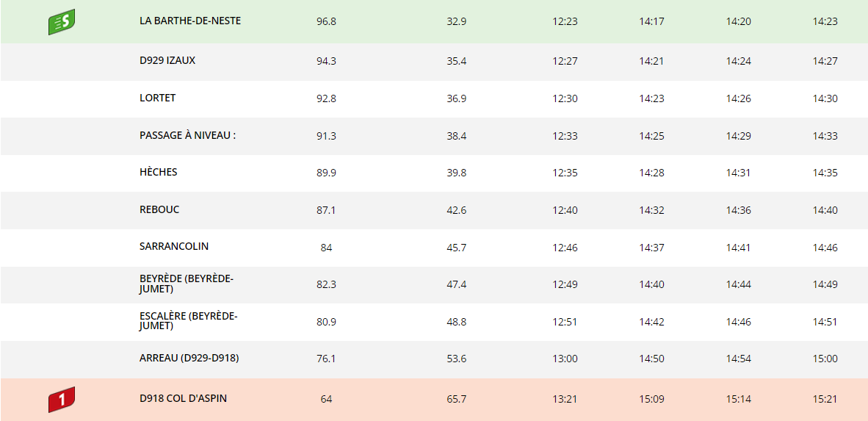
Task: Select the 45.7 value in Sarrancolin row
Action: [457, 248]
